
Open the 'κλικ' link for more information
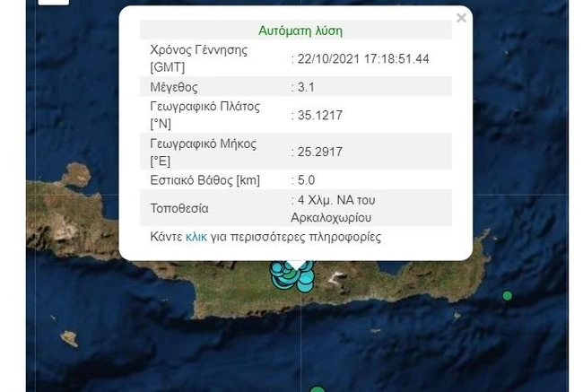[196, 238]
